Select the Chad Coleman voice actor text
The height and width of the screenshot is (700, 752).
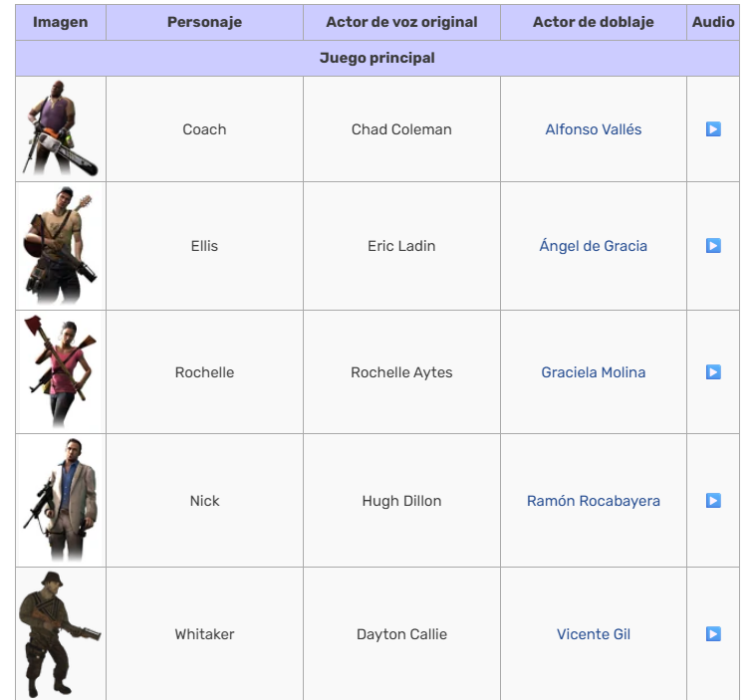(x=401, y=129)
